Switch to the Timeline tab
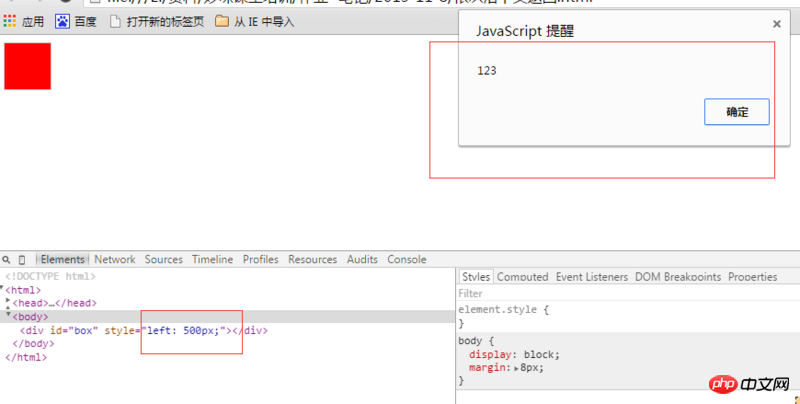800x404 pixels. pos(212,260)
